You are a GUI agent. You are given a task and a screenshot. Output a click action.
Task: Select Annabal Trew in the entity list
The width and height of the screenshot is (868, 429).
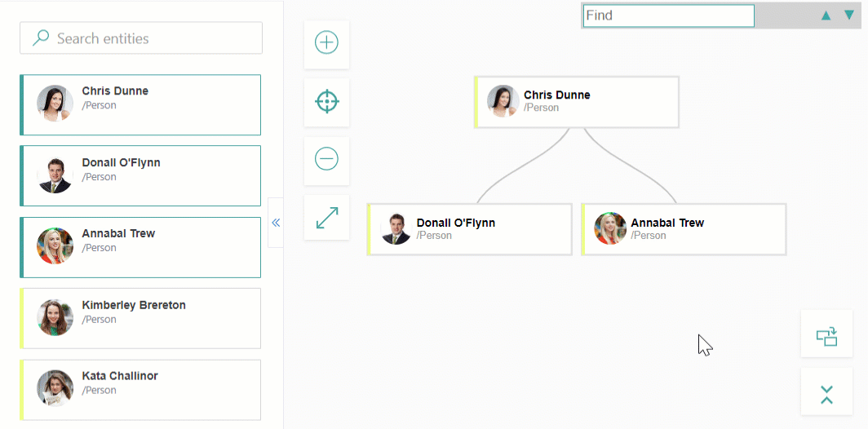(x=140, y=247)
